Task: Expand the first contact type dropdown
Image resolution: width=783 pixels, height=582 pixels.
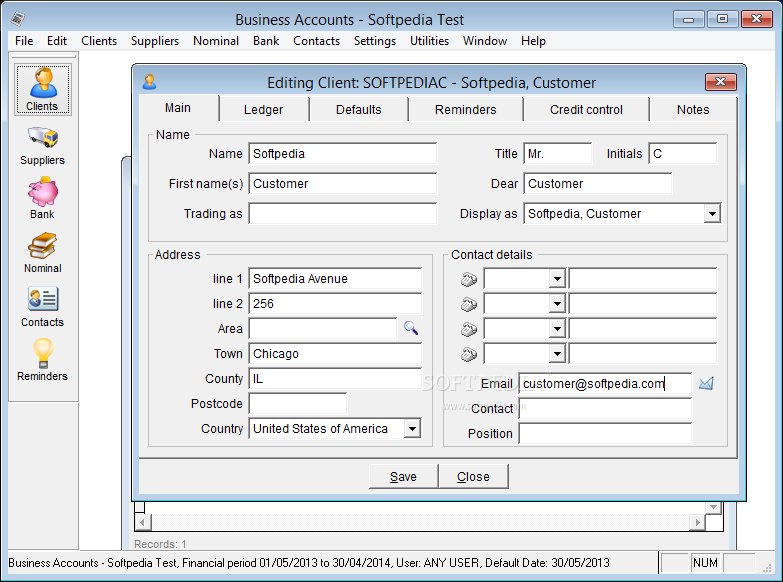Action: [x=557, y=279]
